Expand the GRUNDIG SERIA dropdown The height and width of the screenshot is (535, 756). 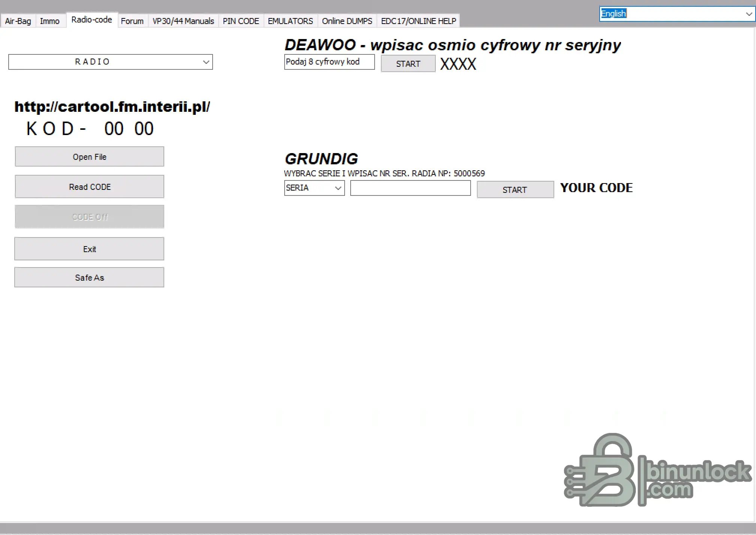click(x=314, y=188)
